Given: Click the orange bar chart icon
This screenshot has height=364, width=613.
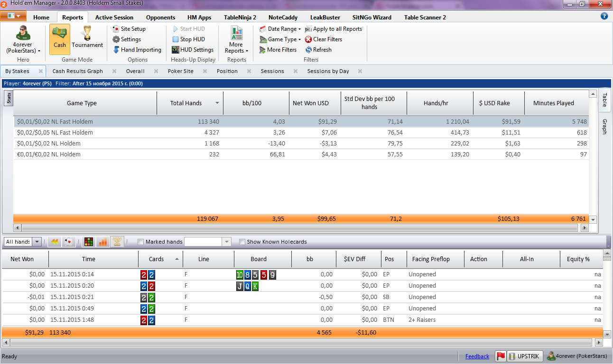Looking at the screenshot, I should click(x=102, y=242).
